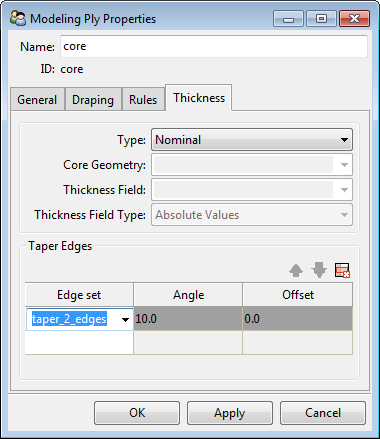
Task: Maximize the Modeling Ply Properties window
Action: (x=321, y=19)
